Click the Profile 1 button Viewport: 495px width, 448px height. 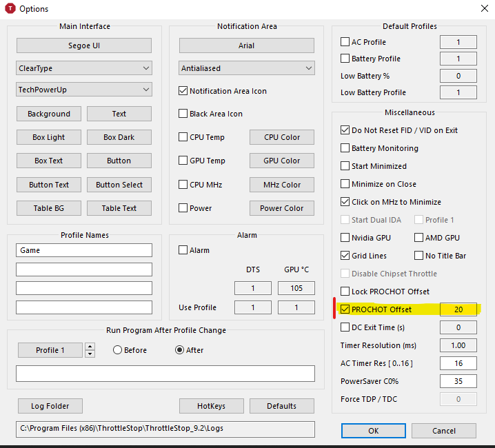coord(50,350)
